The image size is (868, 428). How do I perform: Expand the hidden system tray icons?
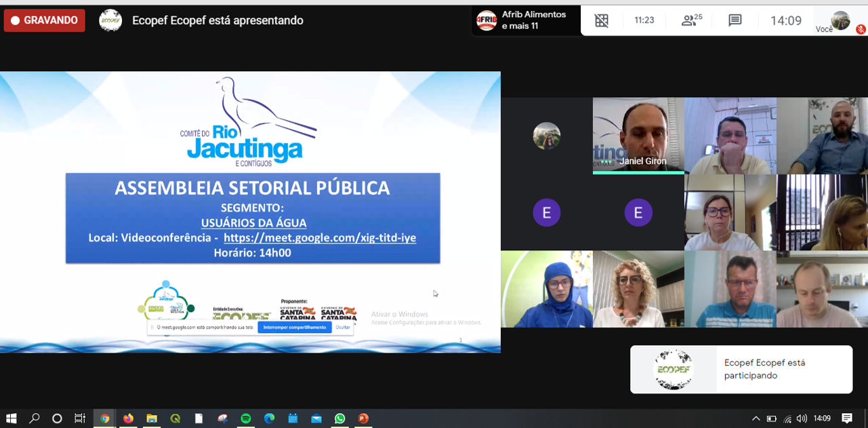(756, 419)
